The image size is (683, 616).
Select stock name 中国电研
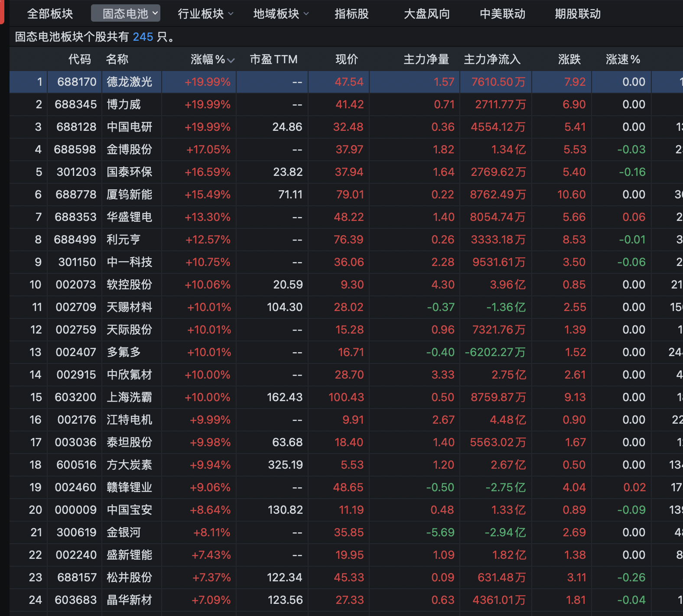click(130, 127)
